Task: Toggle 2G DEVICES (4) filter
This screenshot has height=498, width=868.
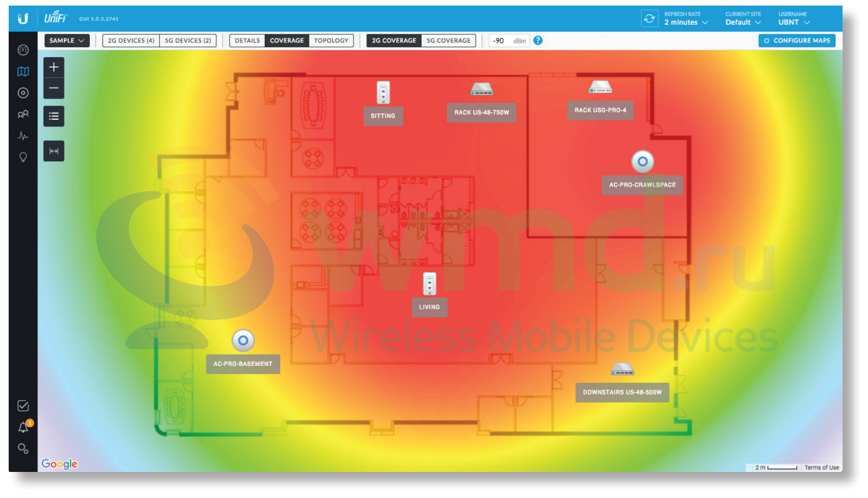Action: click(x=131, y=40)
